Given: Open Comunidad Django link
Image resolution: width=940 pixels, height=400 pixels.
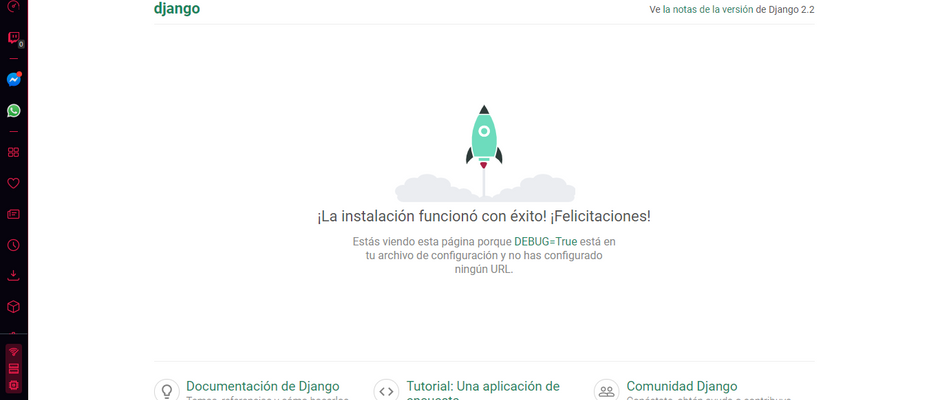Looking at the screenshot, I should [682, 386].
